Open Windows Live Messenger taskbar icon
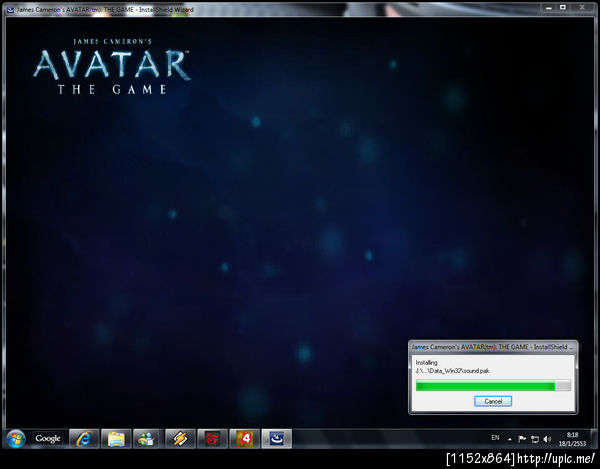The image size is (600, 469). click(x=146, y=438)
